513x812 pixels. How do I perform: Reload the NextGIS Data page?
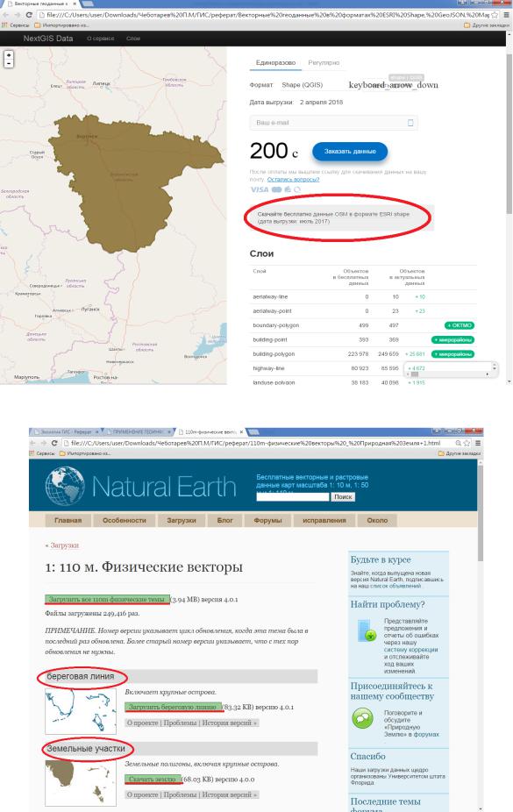click(29, 15)
